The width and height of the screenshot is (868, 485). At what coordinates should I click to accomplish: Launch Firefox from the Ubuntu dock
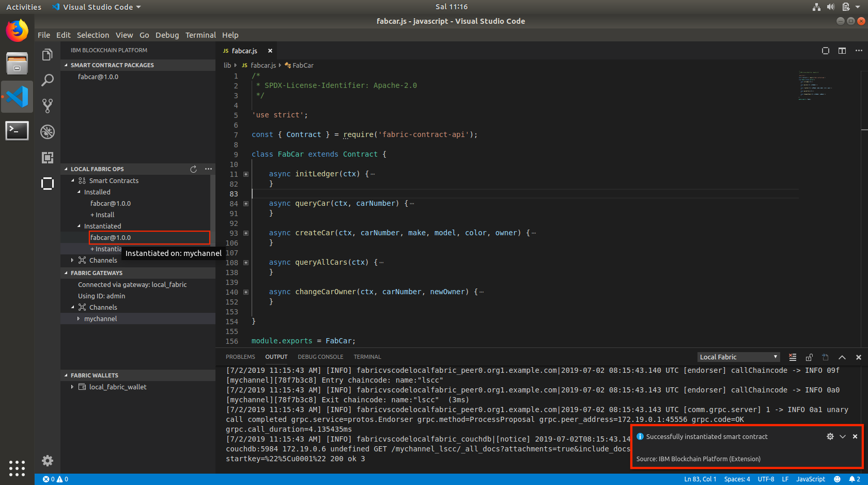pos(17,31)
